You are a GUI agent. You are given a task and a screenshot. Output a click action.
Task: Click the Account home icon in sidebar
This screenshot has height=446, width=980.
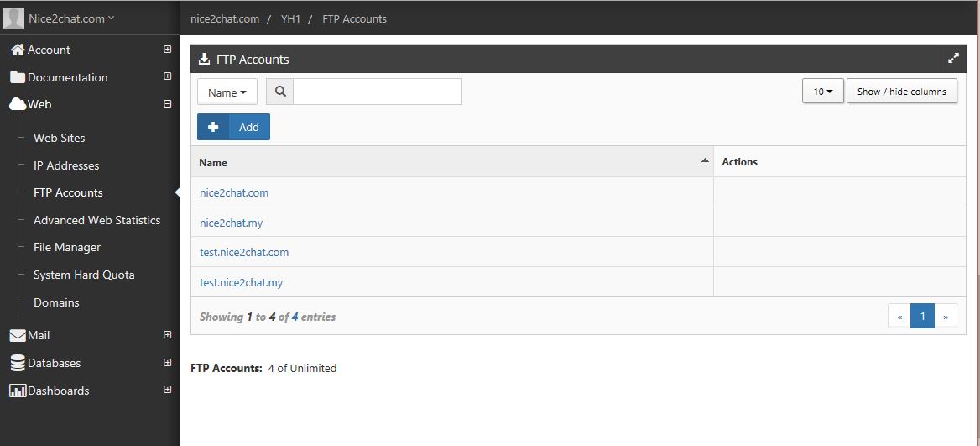[x=18, y=50]
